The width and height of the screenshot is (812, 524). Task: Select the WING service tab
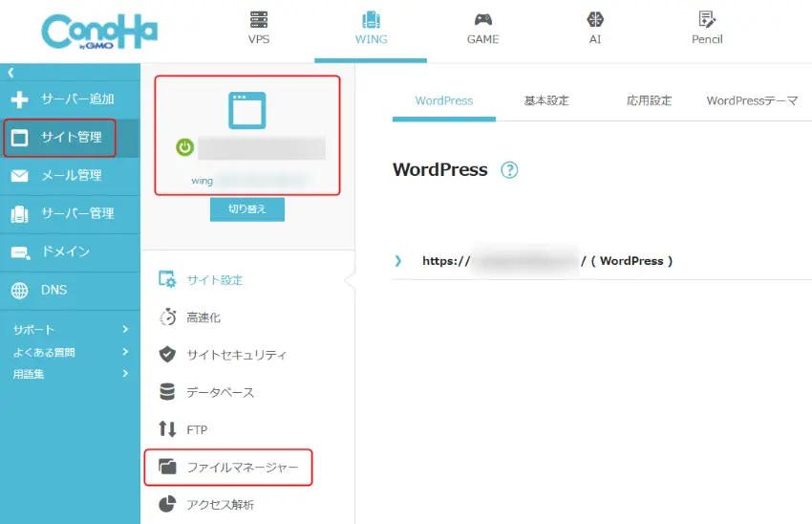tap(371, 32)
